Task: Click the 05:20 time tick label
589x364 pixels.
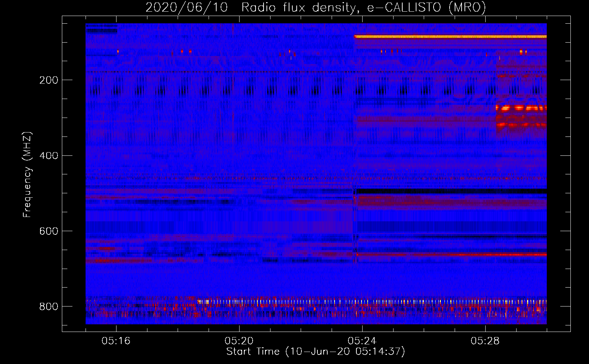Action: (x=239, y=341)
